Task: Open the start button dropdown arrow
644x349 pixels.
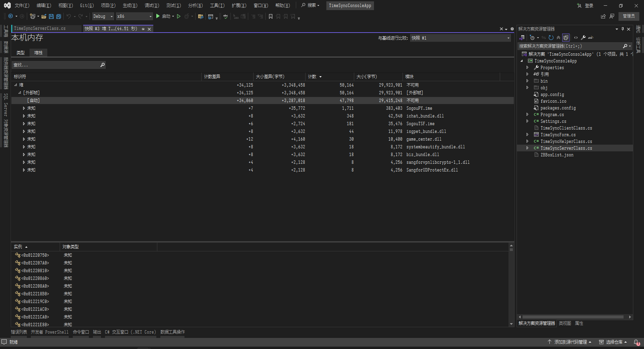Action: (173, 16)
